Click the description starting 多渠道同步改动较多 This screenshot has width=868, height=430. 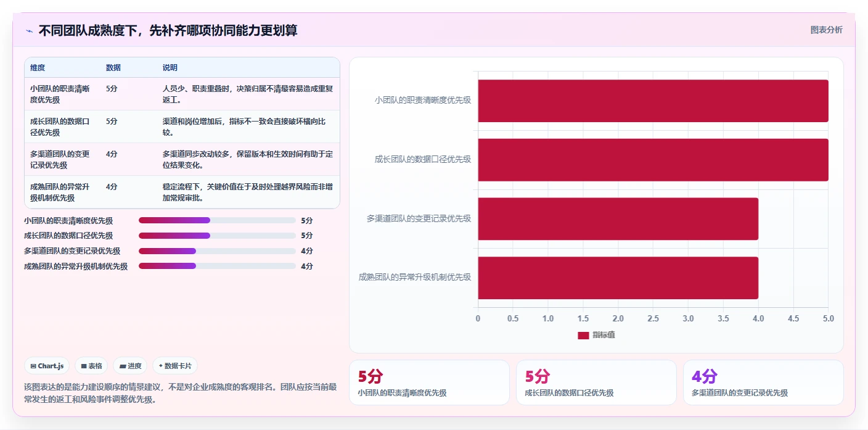coord(248,159)
